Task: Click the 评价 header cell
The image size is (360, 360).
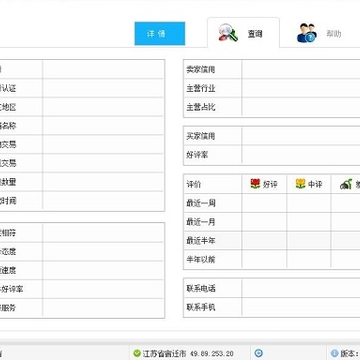Action: coord(213,184)
